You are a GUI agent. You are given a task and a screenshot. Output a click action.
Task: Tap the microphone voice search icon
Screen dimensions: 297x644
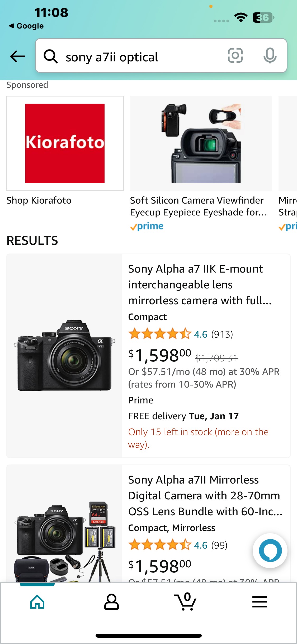point(270,56)
